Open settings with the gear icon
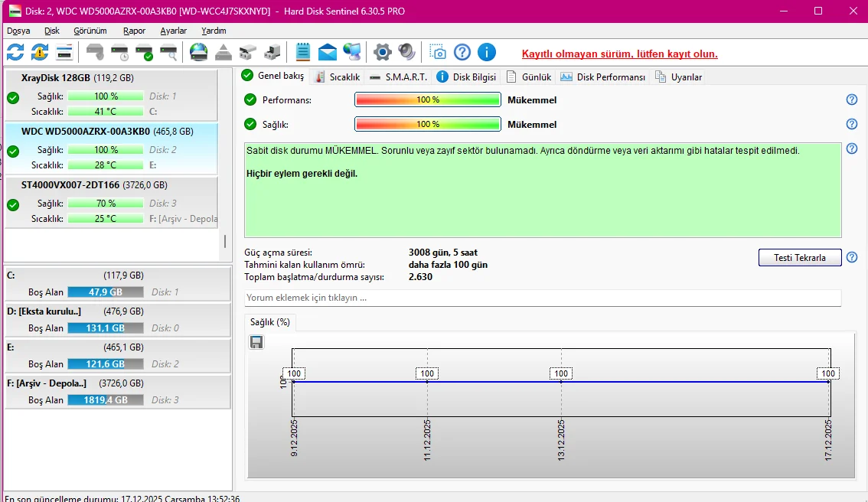The height and width of the screenshot is (502, 868). click(382, 52)
